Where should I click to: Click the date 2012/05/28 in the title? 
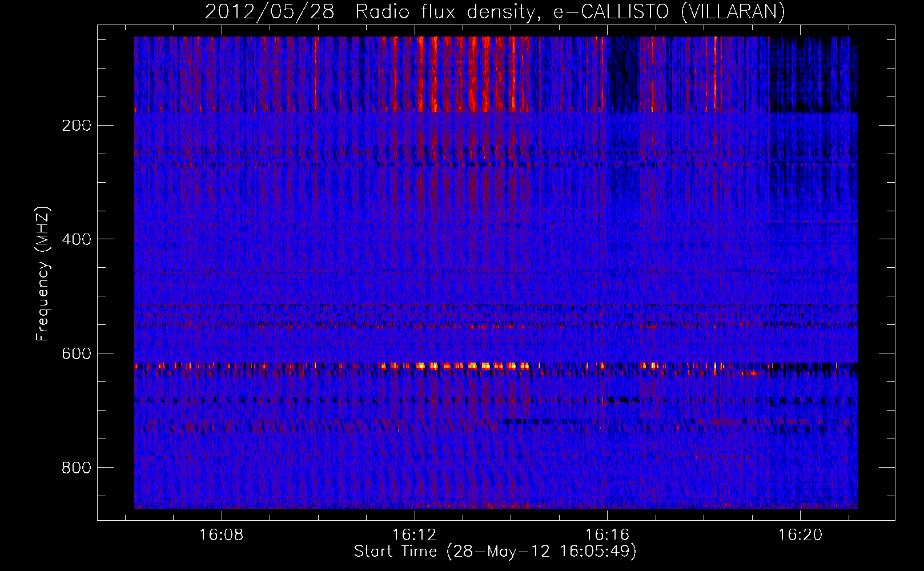(x=270, y=11)
